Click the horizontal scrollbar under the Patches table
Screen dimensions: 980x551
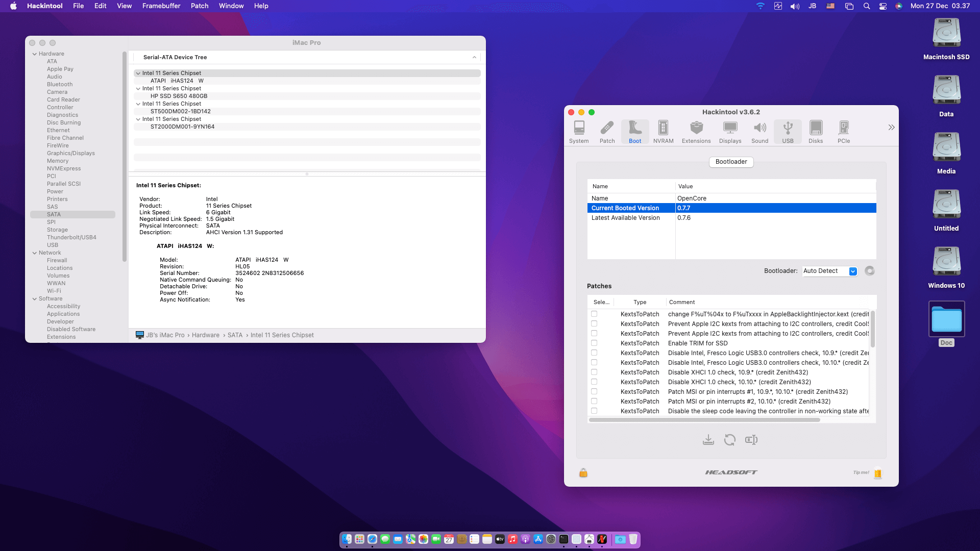click(x=704, y=420)
